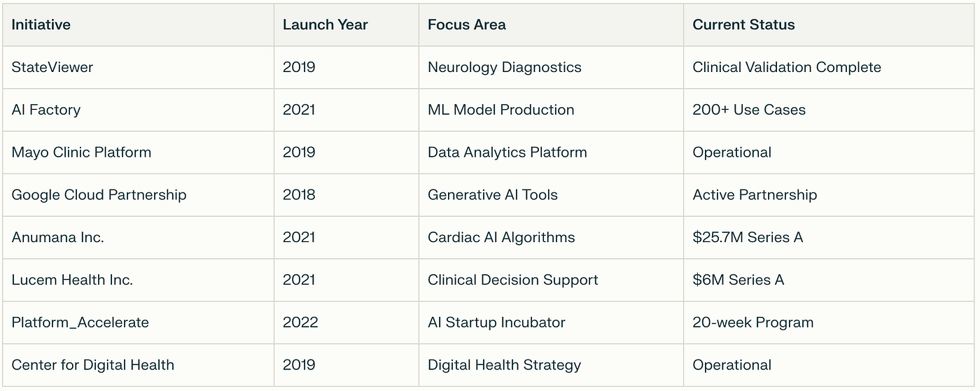Click the Launch Year column header

click(x=346, y=25)
